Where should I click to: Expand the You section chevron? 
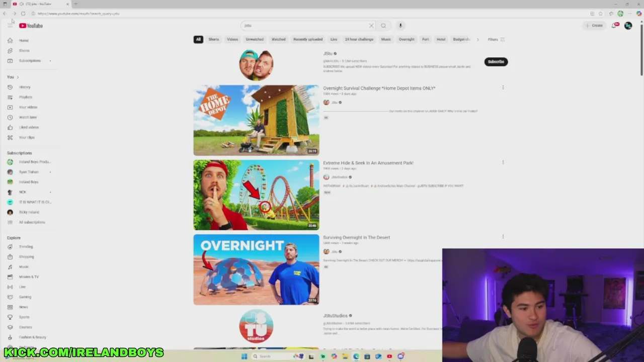[18, 77]
